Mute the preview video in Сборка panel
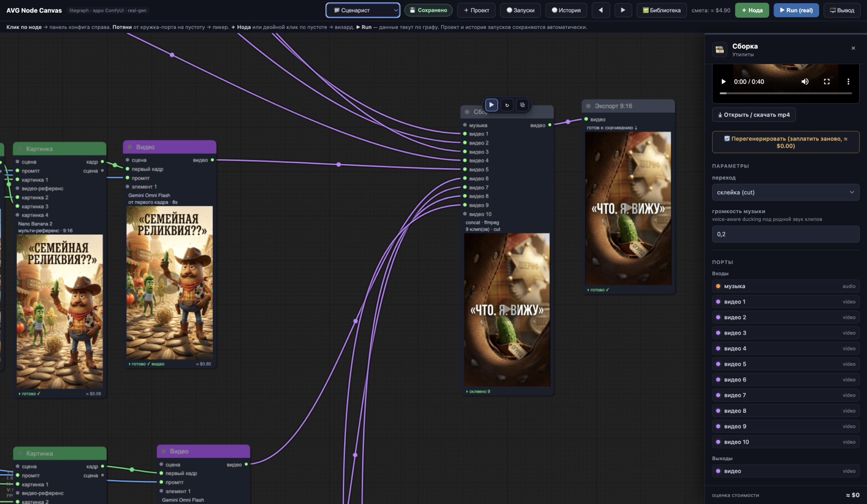This screenshot has height=504, width=867. point(805,82)
